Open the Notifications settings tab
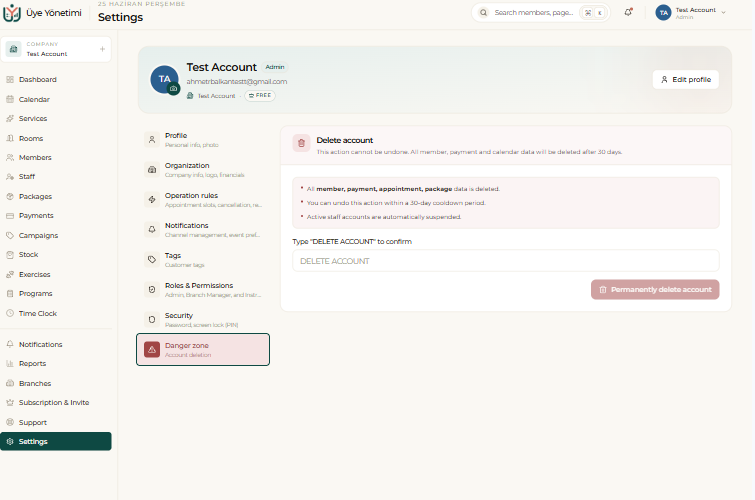 (203, 230)
